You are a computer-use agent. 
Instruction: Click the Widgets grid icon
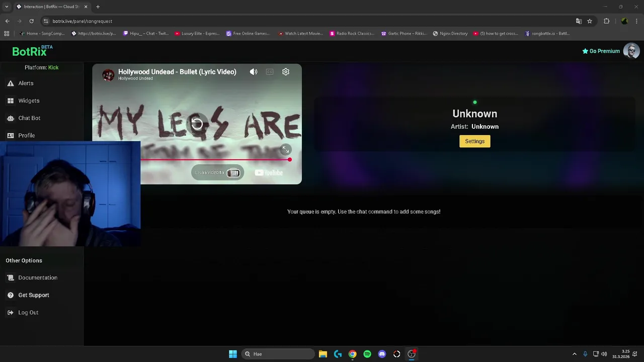pyautogui.click(x=11, y=101)
